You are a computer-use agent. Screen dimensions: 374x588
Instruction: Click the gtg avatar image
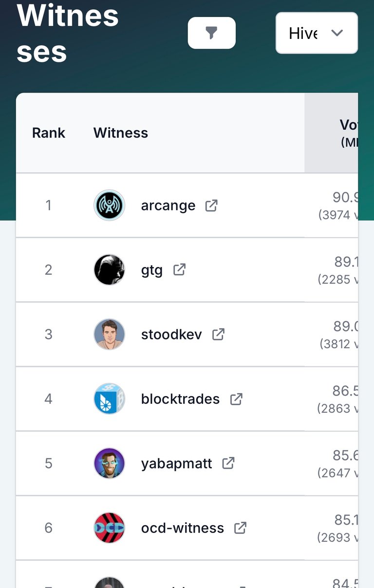tap(109, 269)
